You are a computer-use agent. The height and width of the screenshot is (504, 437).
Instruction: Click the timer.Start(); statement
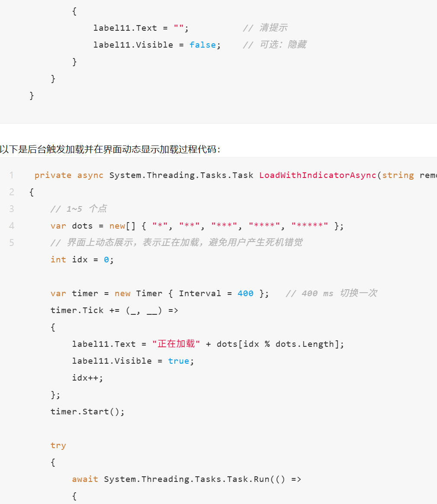pyautogui.click(x=87, y=411)
